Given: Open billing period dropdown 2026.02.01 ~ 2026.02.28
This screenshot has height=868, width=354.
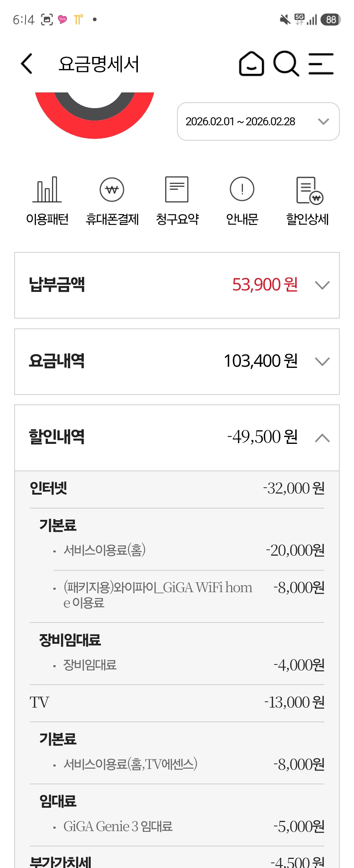Looking at the screenshot, I should point(258,122).
